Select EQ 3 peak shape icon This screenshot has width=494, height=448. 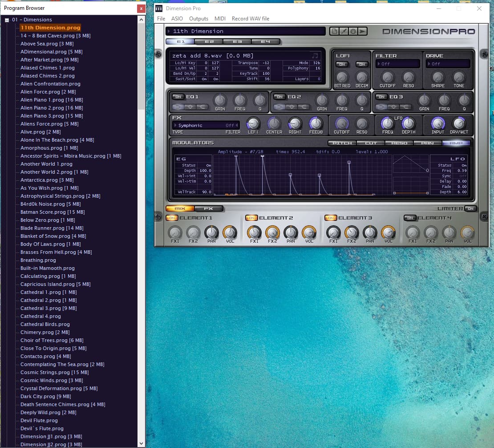[394, 107]
